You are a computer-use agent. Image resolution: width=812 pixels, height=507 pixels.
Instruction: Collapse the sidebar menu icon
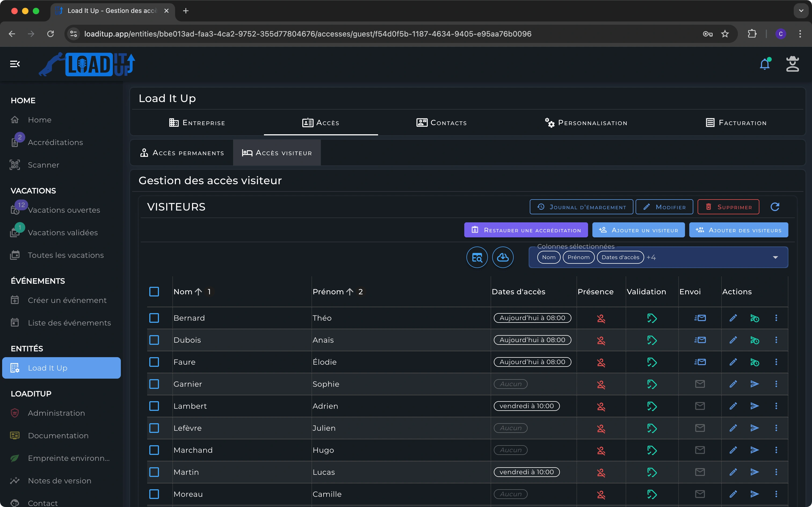pyautogui.click(x=15, y=64)
